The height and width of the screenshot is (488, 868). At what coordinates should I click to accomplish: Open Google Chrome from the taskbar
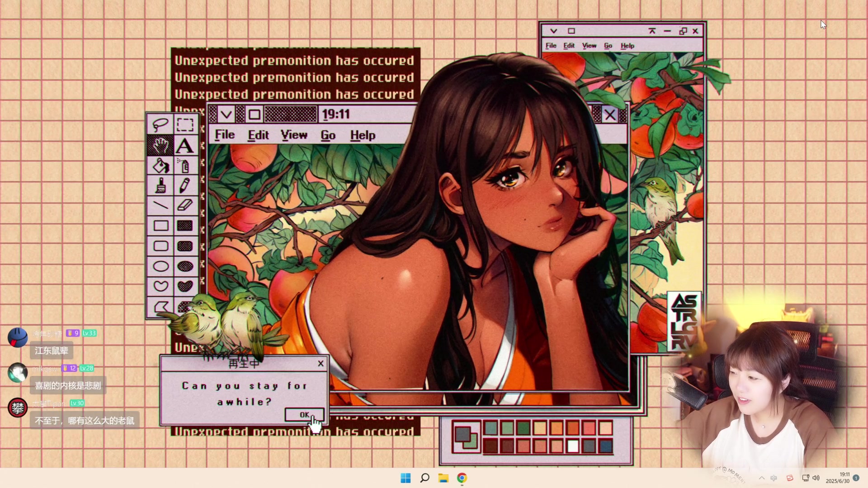point(462,478)
